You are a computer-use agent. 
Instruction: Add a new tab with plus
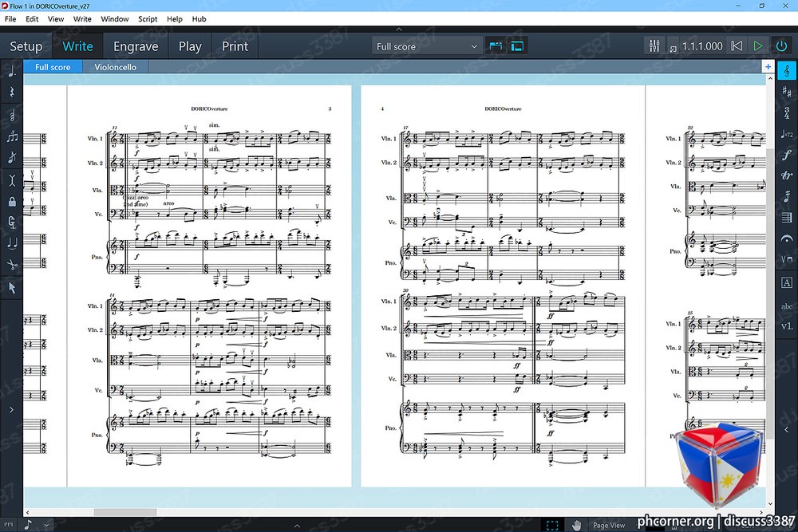coord(768,67)
